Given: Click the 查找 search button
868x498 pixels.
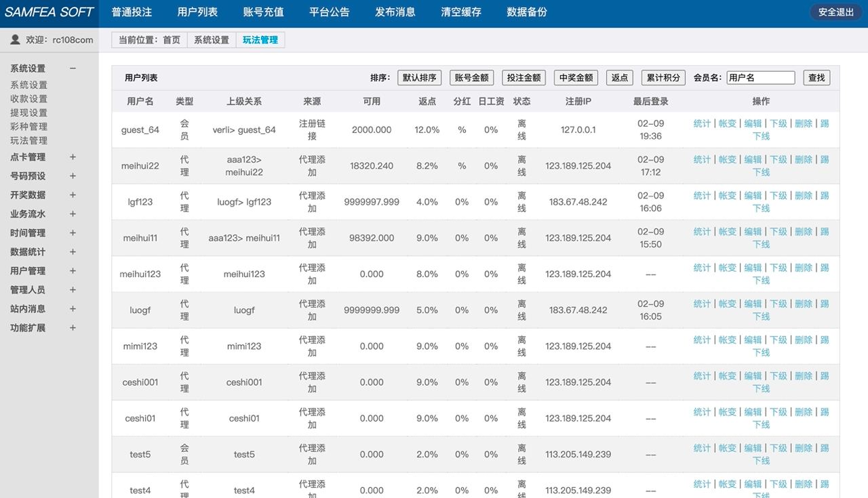Looking at the screenshot, I should click(816, 78).
